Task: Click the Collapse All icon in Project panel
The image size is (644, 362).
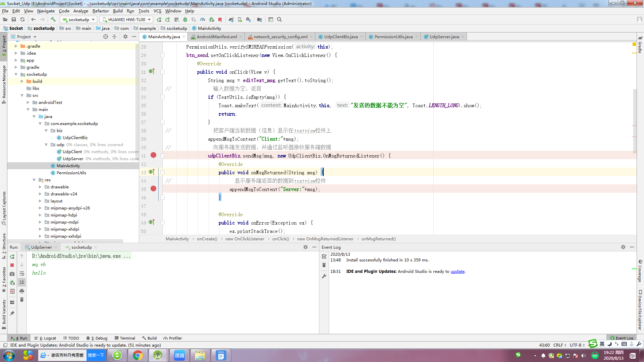Action: click(114, 37)
